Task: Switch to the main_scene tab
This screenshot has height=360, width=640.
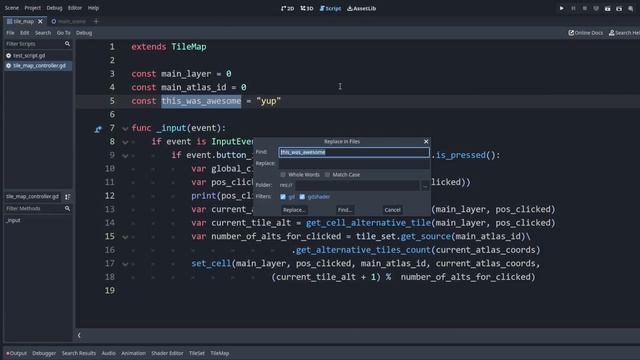Action: coord(69,21)
